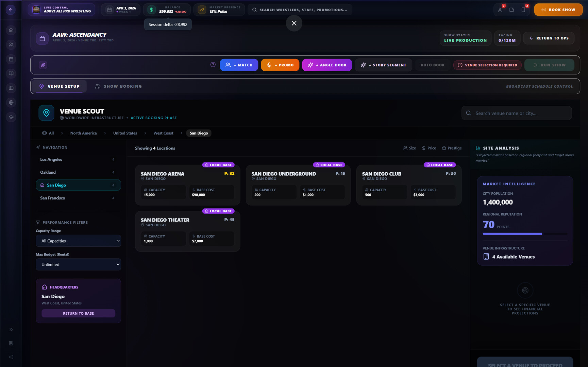
Task: Click the save disk icon in sidebar
Action: [11, 343]
